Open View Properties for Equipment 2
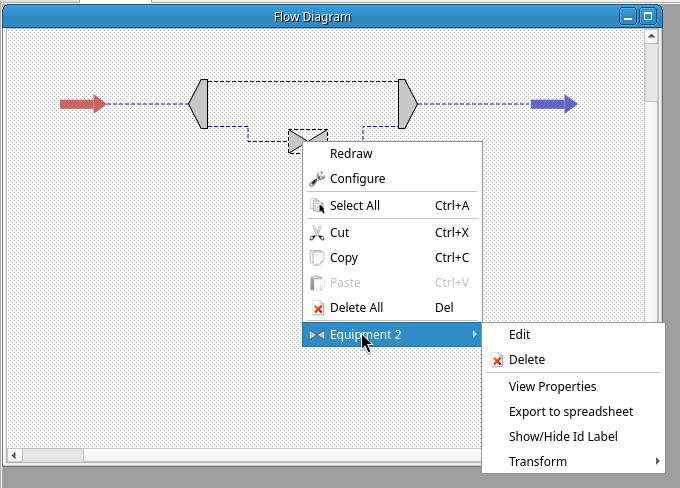This screenshot has width=680, height=488. coord(573,386)
